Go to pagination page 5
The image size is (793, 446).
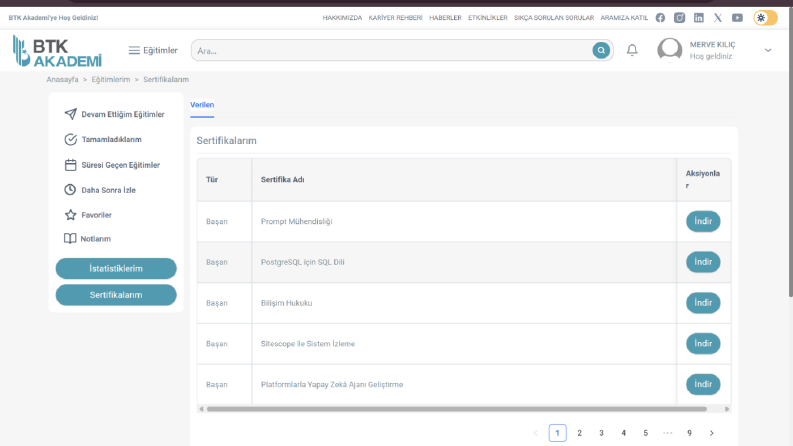point(645,433)
